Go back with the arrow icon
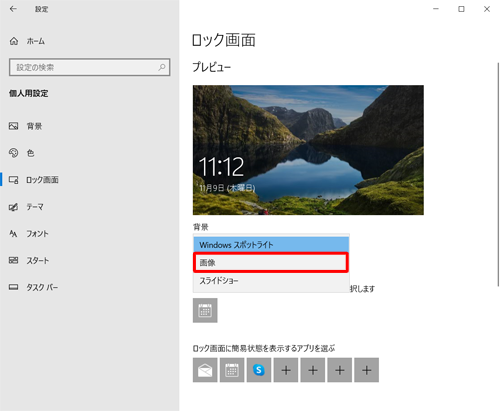This screenshot has width=500, height=411. pos(13,9)
